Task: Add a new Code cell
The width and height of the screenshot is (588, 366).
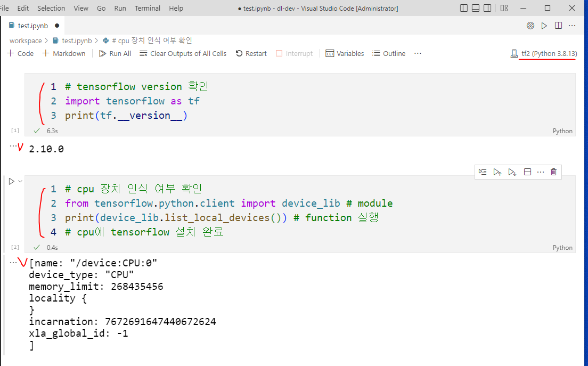Action: coord(21,54)
